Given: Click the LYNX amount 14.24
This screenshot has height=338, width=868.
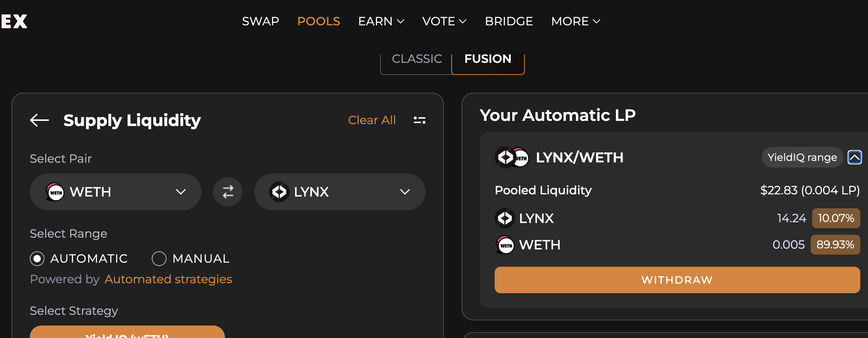Looking at the screenshot, I should (x=792, y=218).
